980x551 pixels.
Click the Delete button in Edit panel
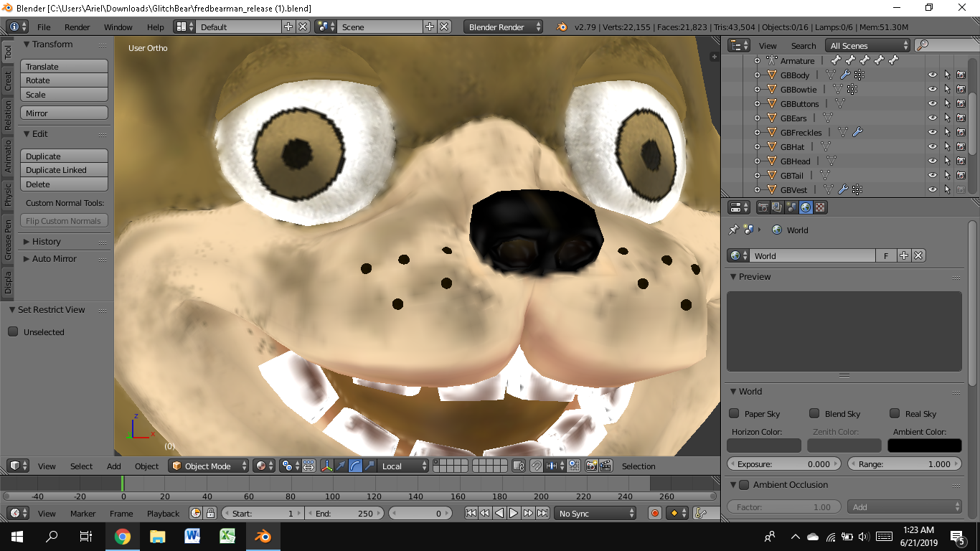64,184
